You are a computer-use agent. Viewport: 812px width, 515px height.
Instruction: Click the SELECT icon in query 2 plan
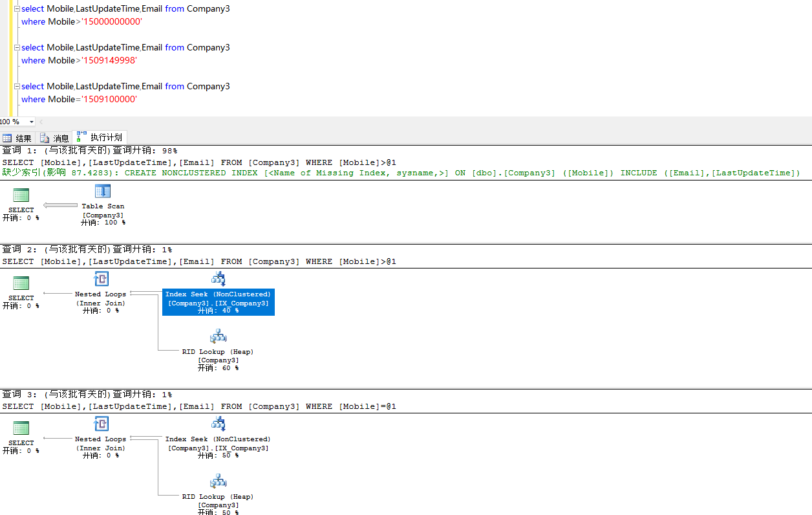(x=21, y=283)
